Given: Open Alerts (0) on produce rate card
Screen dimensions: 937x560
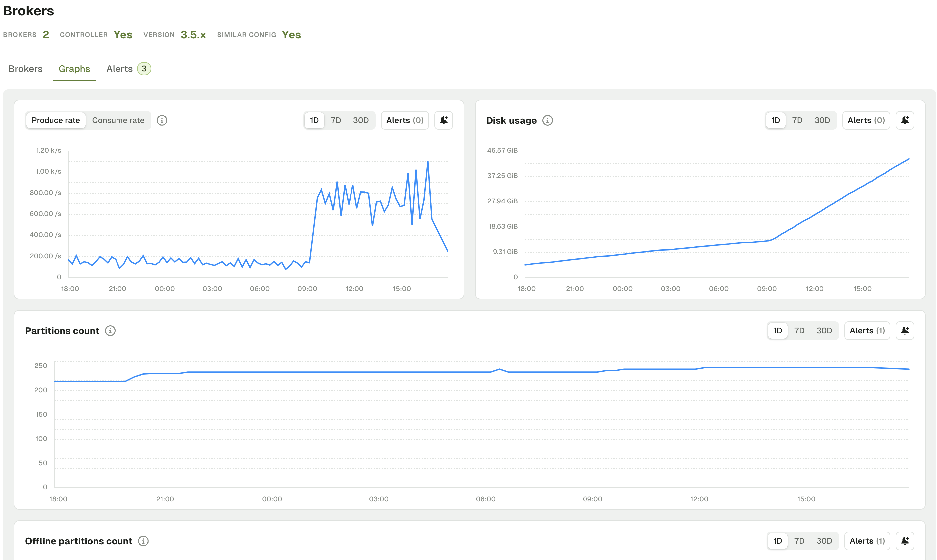Looking at the screenshot, I should (405, 120).
